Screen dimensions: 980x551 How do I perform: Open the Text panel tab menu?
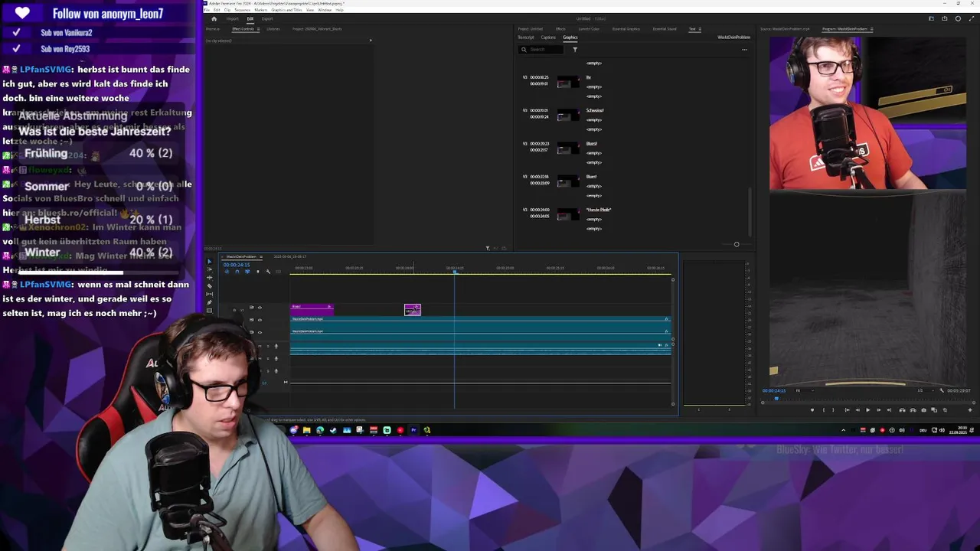click(x=700, y=29)
